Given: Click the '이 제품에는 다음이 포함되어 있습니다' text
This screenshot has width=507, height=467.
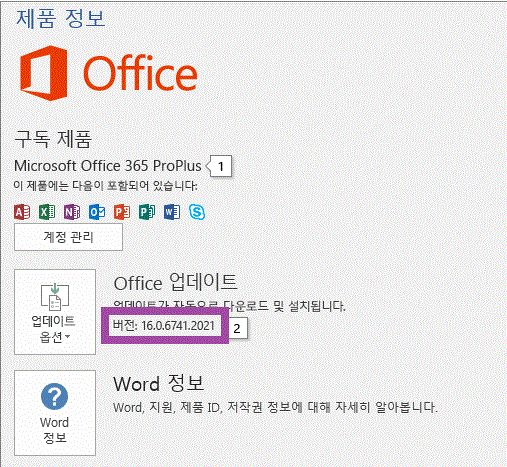Looking at the screenshot, I should pyautogui.click(x=106, y=185).
